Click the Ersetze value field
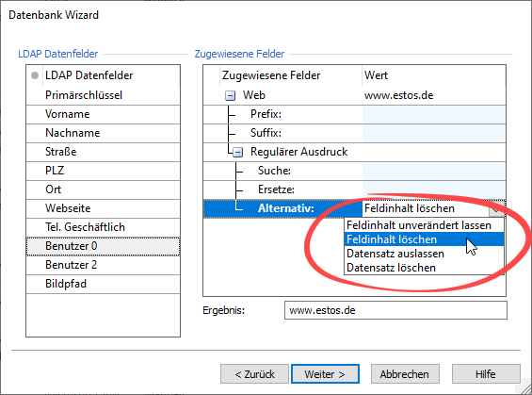 [x=434, y=189]
